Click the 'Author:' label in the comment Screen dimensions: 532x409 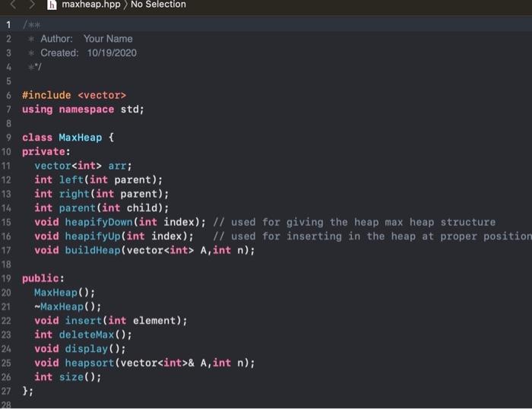[57, 39]
